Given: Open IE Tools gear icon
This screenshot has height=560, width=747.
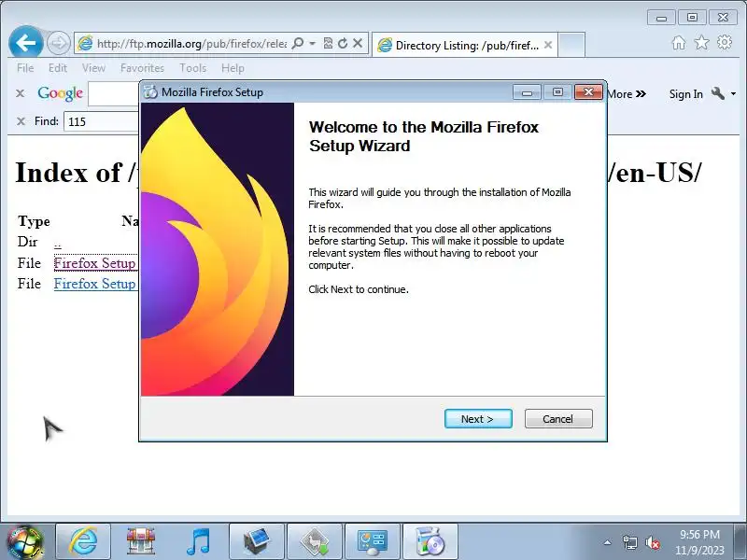Looking at the screenshot, I should pyautogui.click(x=725, y=42).
